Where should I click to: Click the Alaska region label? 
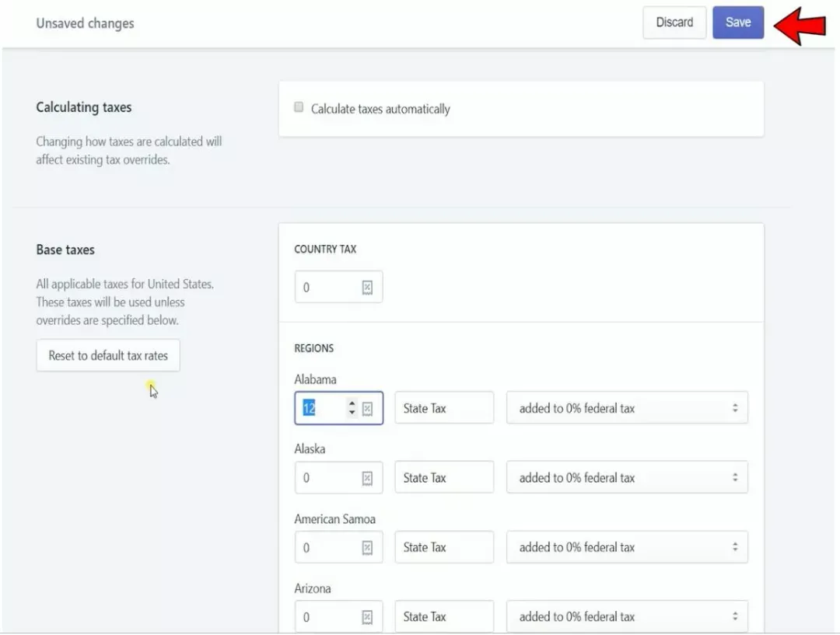310,448
